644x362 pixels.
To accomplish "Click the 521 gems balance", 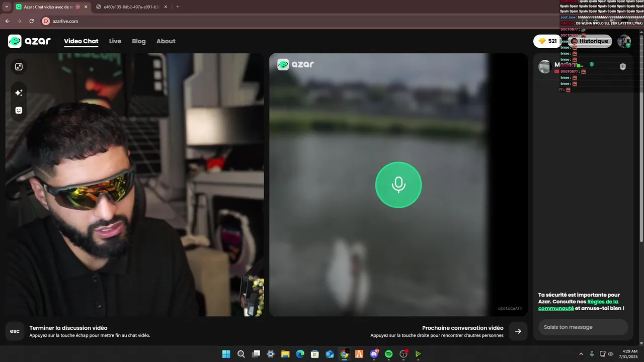I will 547,41.
